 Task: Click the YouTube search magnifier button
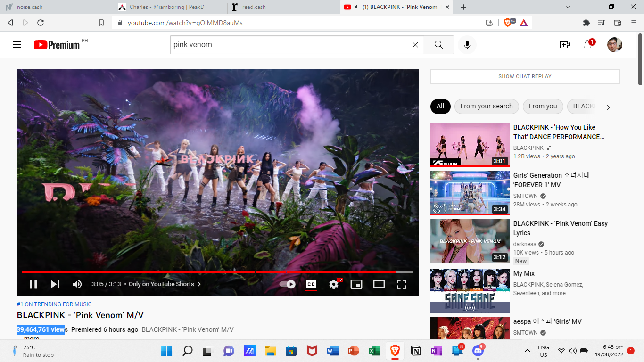tap(438, 45)
